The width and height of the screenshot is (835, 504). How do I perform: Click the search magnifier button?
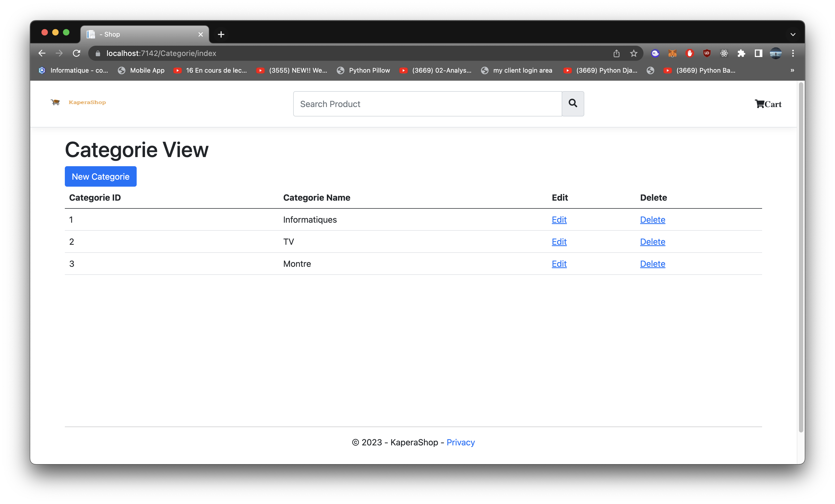click(x=573, y=104)
